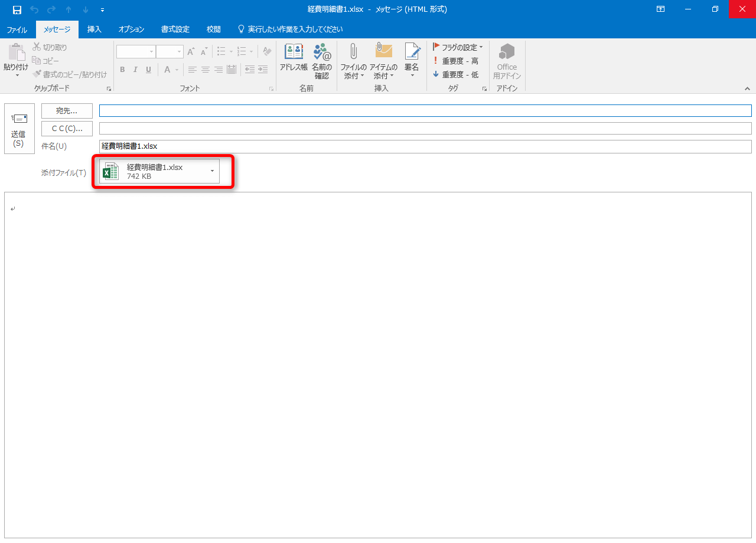Click into the 宛先 recipient field
The image size is (756, 543).
click(425, 111)
